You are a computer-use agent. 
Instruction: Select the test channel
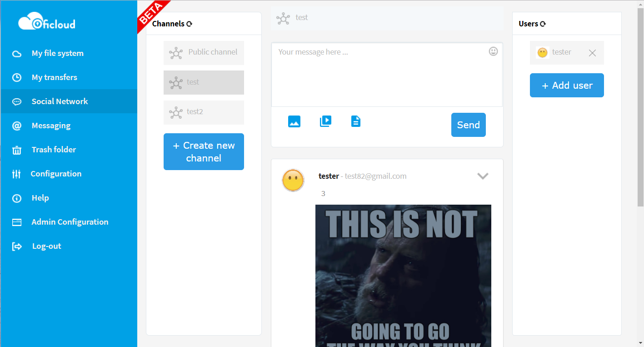[204, 82]
